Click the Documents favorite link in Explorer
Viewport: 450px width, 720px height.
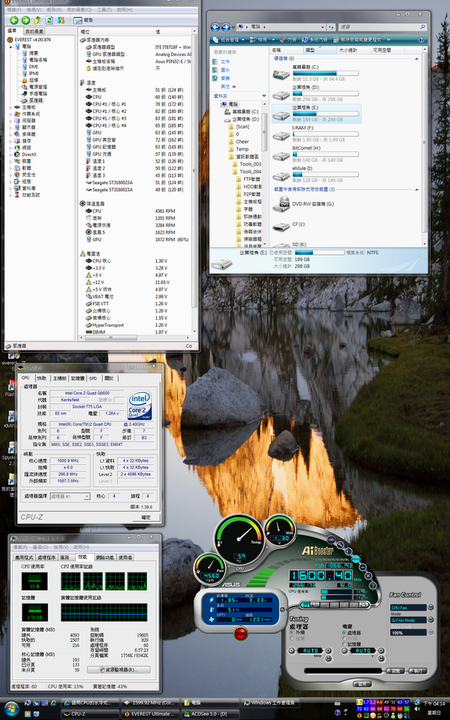point(221,62)
